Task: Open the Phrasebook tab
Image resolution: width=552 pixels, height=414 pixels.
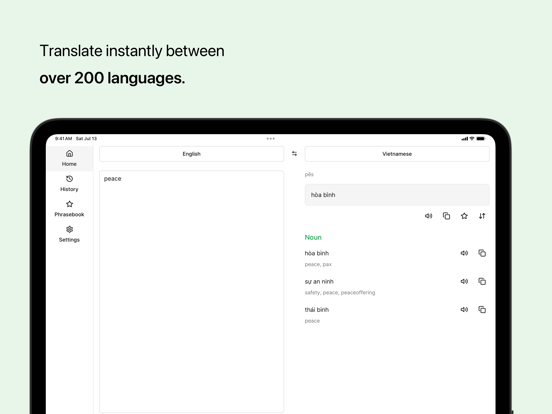Action: coord(69,209)
